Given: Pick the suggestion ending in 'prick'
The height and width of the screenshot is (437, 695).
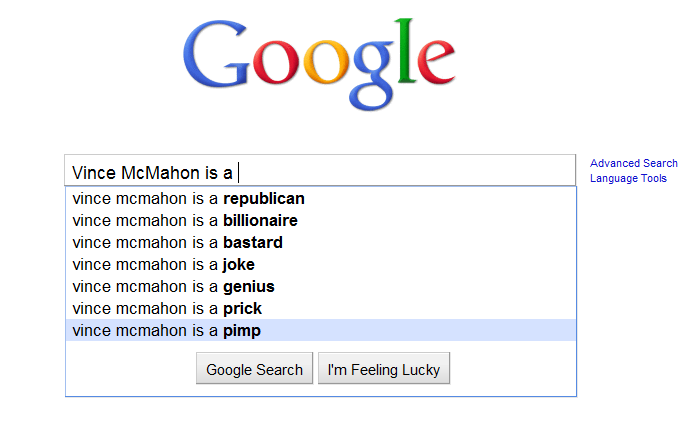Looking at the screenshot, I should (167, 308).
